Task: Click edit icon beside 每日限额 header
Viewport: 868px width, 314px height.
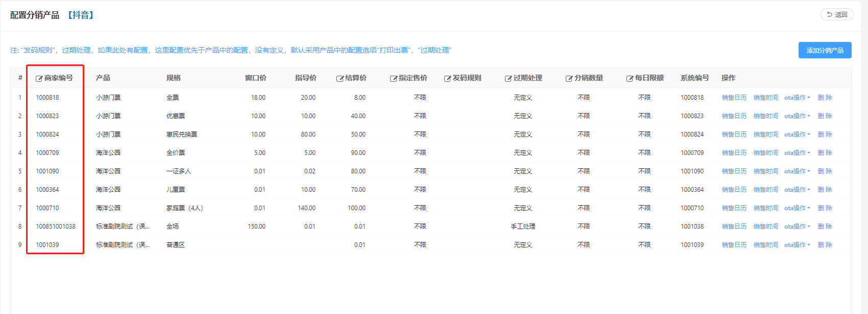Action: [630, 78]
